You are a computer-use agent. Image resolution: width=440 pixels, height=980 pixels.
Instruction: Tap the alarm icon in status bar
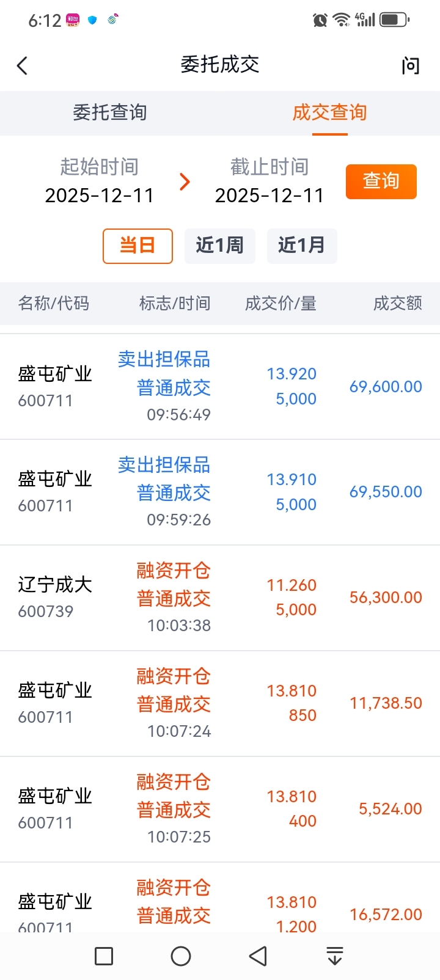pyautogui.click(x=320, y=20)
